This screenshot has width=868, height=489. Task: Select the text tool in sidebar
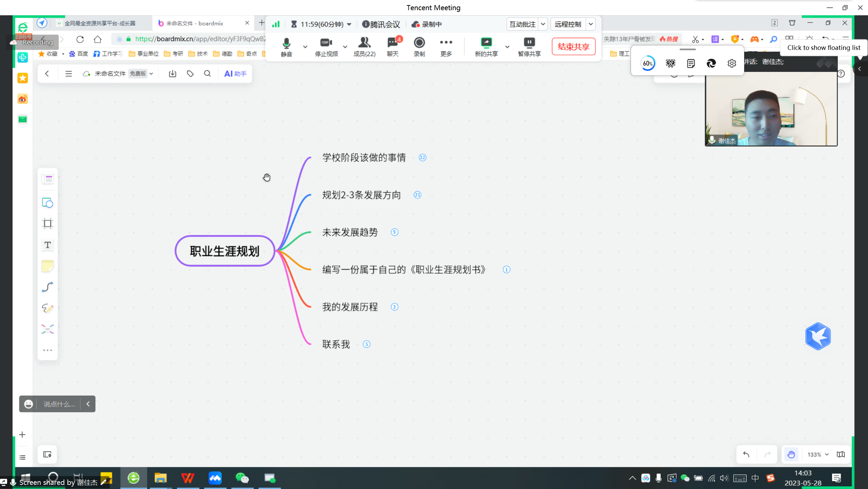(x=48, y=245)
